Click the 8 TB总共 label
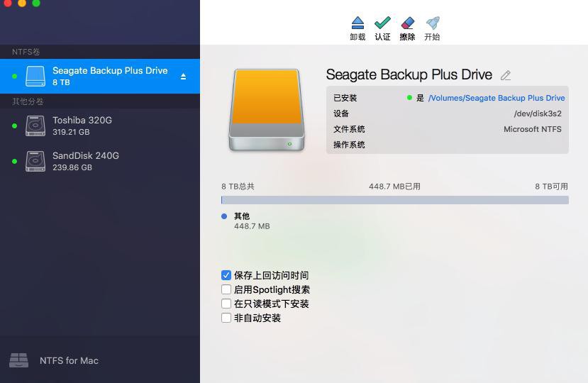This screenshot has width=588, height=383. [238, 187]
